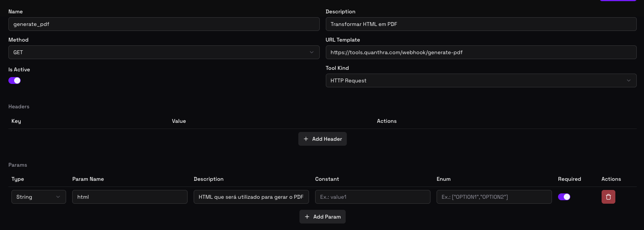Click the plus icon in Add Param
Image resolution: width=644 pixels, height=230 pixels.
(307, 217)
